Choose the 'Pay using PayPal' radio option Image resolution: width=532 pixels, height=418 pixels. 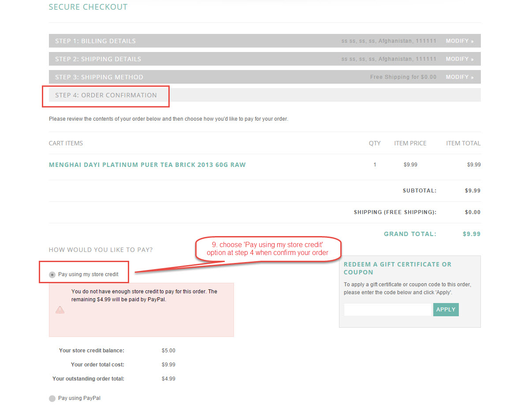pos(52,399)
